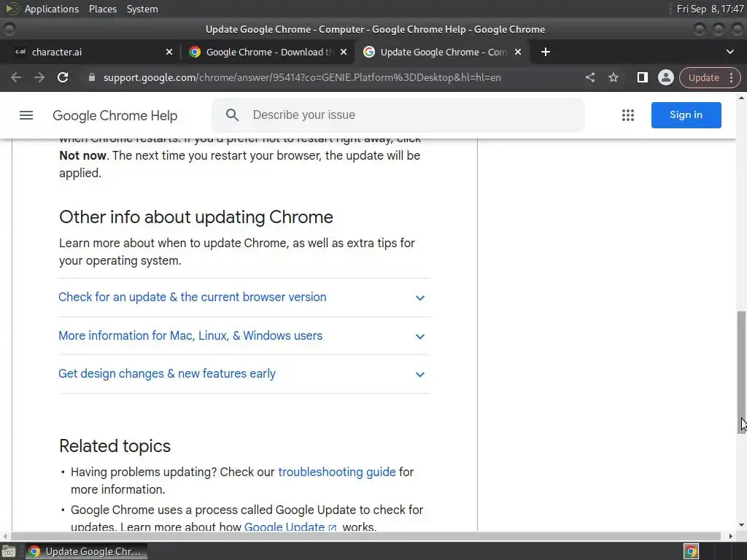Click chevron beside Check for an update

[419, 298]
